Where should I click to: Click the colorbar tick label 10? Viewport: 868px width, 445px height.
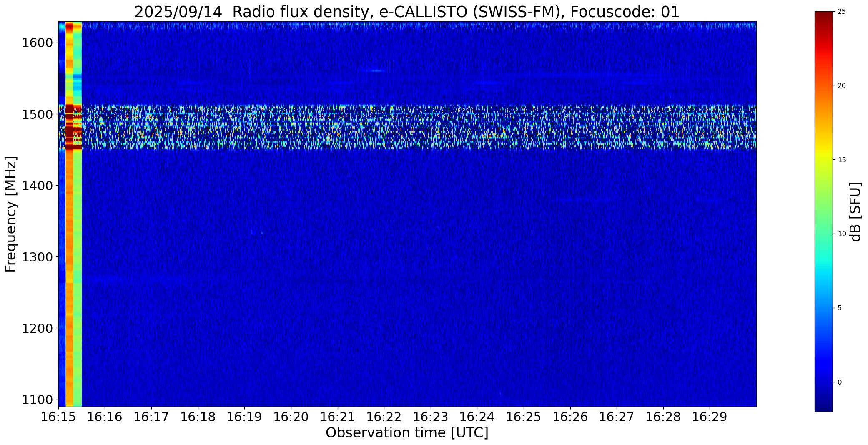pos(842,234)
